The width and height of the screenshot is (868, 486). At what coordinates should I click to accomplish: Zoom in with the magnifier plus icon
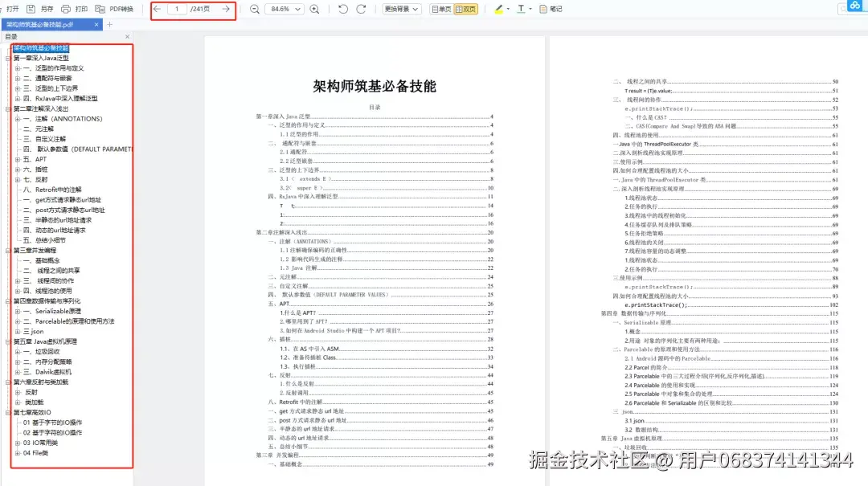(x=313, y=9)
